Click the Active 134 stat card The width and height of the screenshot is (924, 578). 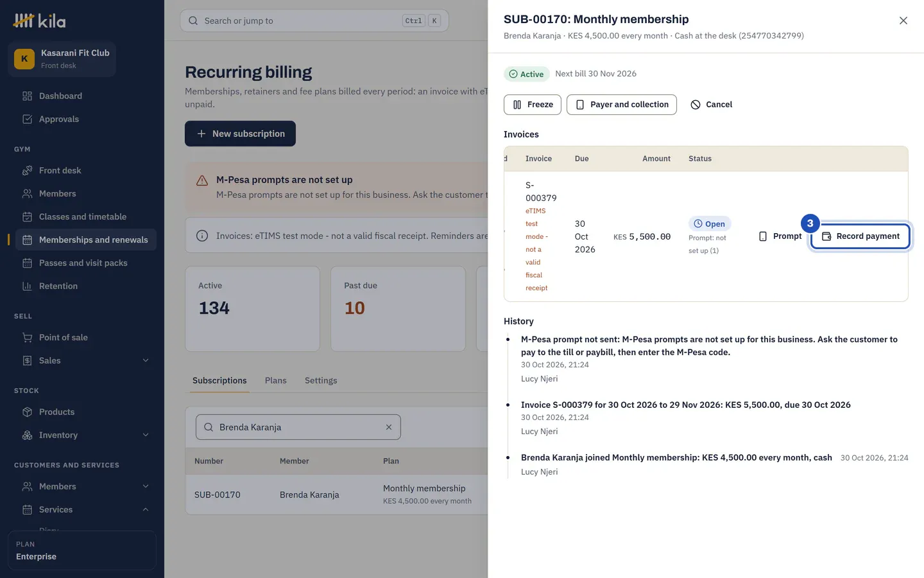click(x=252, y=309)
